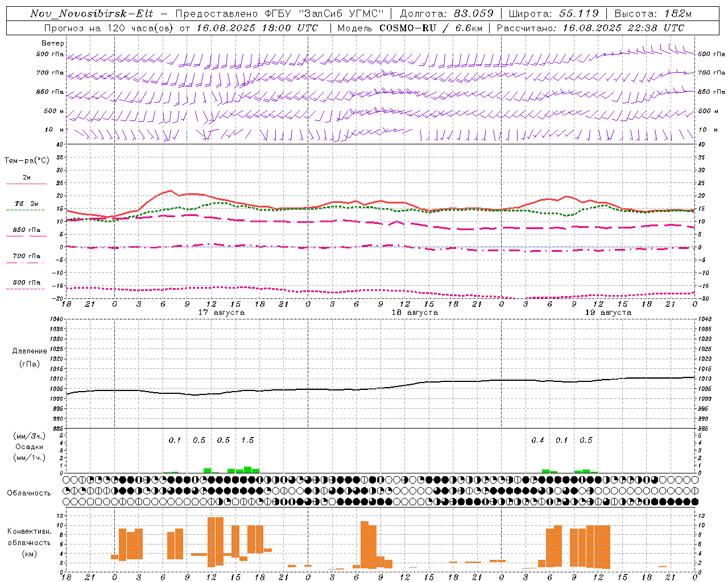Image resolution: width=728 pixels, height=582 pixels.
Task: Click the 500 м wind level label on left
Action: coord(55,111)
